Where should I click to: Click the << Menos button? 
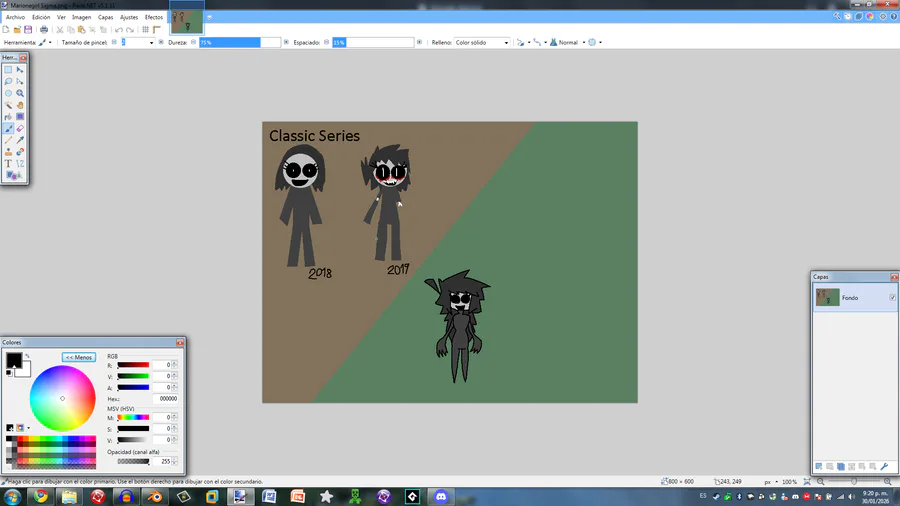(79, 357)
